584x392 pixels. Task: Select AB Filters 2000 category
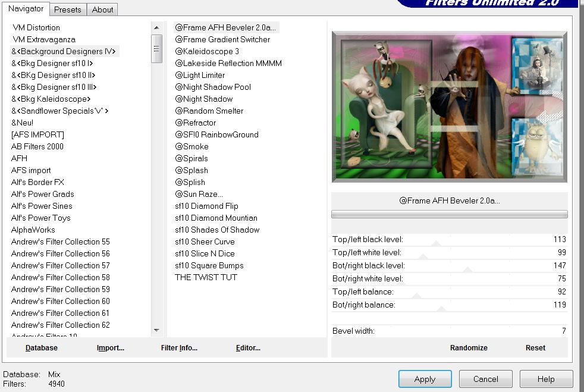click(x=37, y=146)
